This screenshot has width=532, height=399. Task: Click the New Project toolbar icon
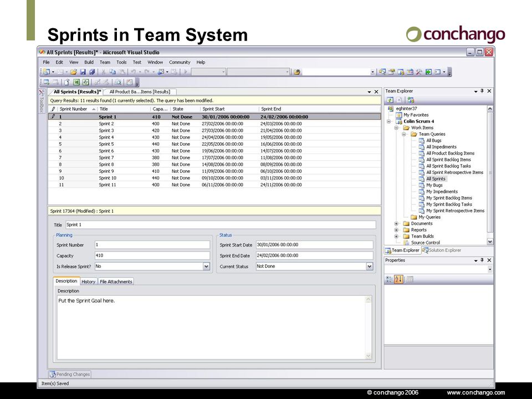click(47, 72)
